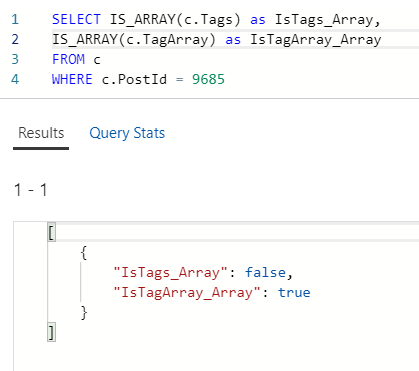Click line number 1 in the editor gutter

coord(15,19)
